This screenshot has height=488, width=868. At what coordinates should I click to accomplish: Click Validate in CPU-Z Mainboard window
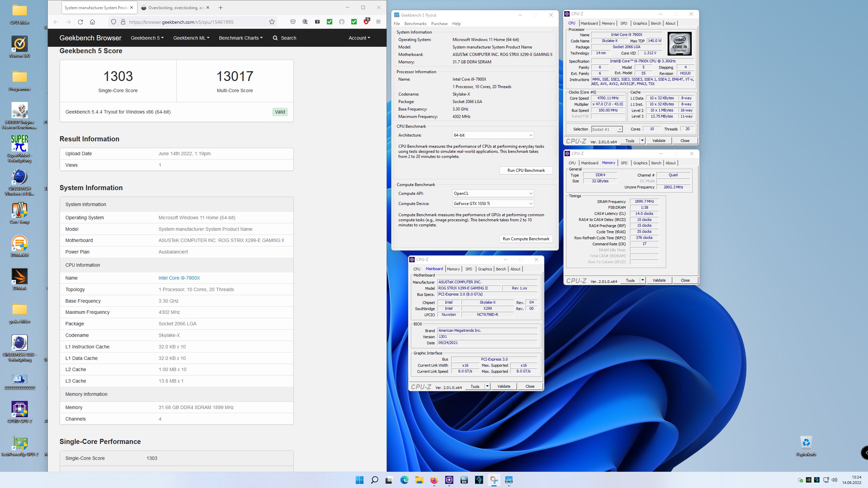pos(504,386)
